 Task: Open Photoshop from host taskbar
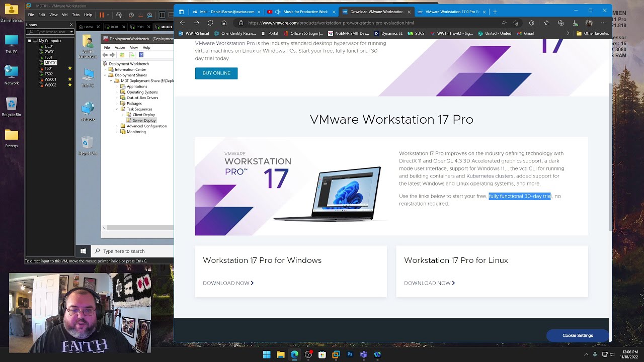pos(350,354)
